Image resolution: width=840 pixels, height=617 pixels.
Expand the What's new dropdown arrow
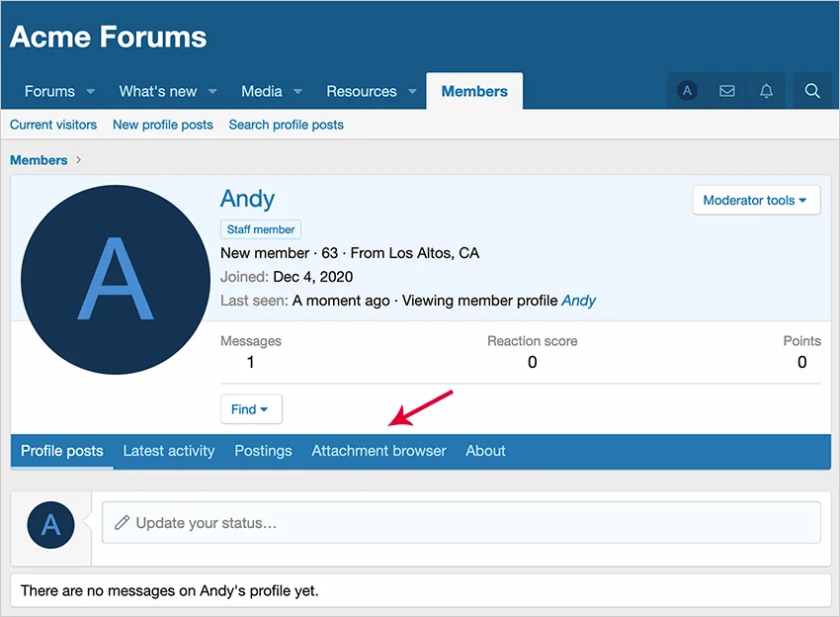pos(212,92)
